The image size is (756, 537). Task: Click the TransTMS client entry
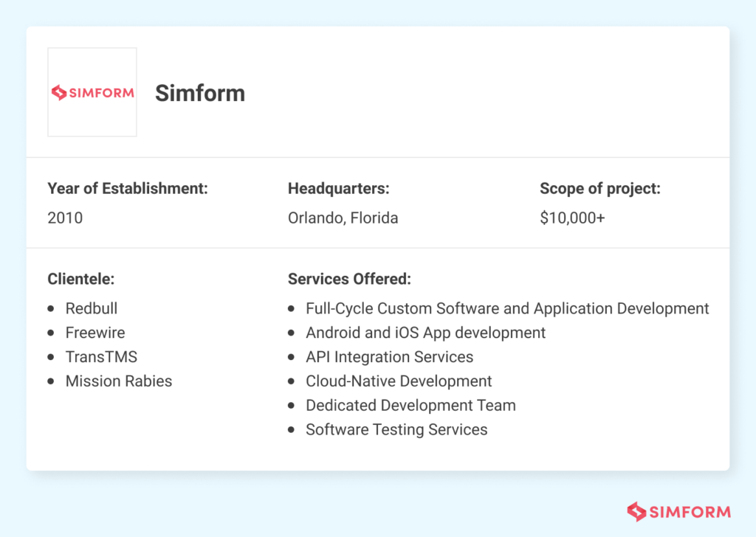click(101, 357)
